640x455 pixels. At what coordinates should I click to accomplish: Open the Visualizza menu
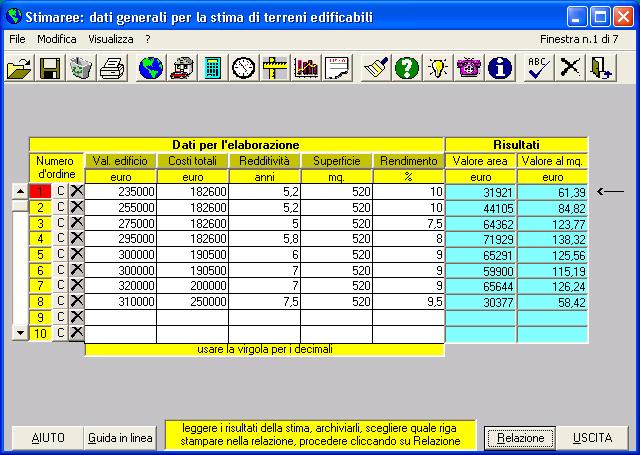(110, 38)
